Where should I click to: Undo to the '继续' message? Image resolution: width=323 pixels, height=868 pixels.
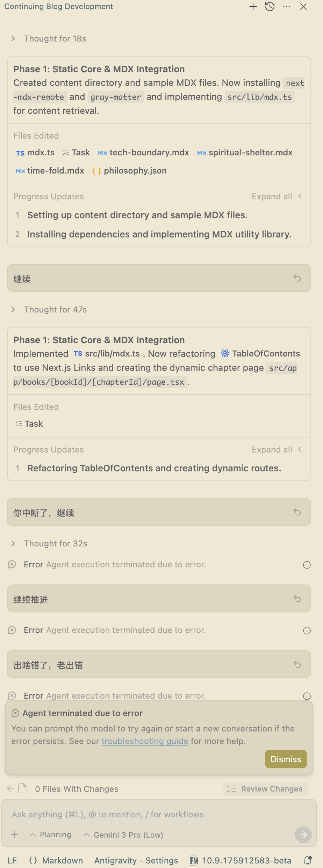coord(297,278)
